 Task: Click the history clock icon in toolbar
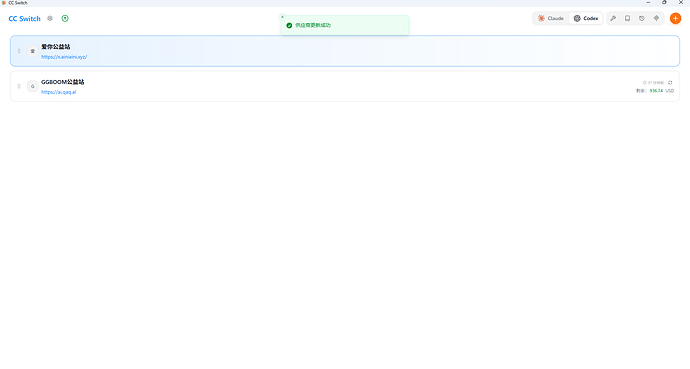(x=642, y=18)
